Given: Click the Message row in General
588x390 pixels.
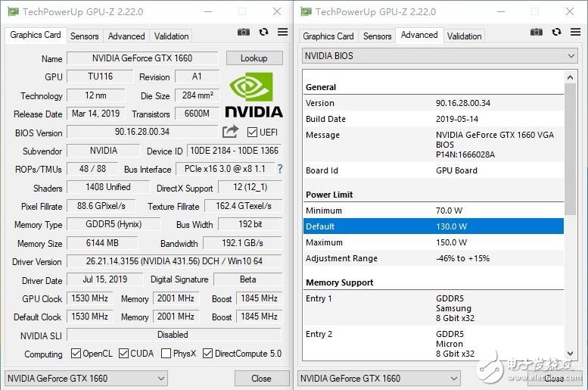Looking at the screenshot, I should click(x=433, y=145).
